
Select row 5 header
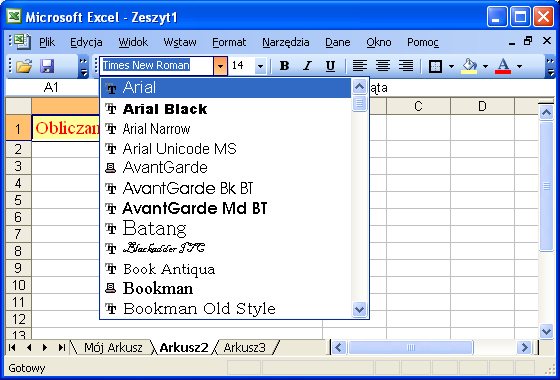tap(19, 200)
